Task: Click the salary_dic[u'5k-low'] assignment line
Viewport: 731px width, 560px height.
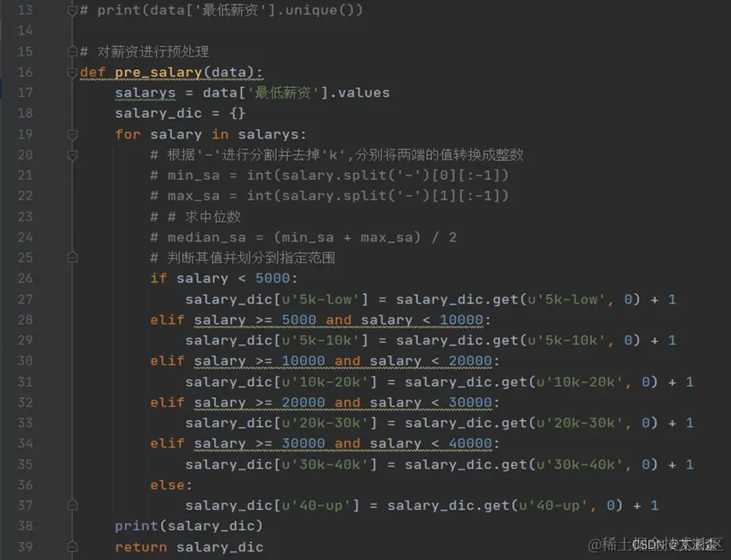Action: pos(431,299)
